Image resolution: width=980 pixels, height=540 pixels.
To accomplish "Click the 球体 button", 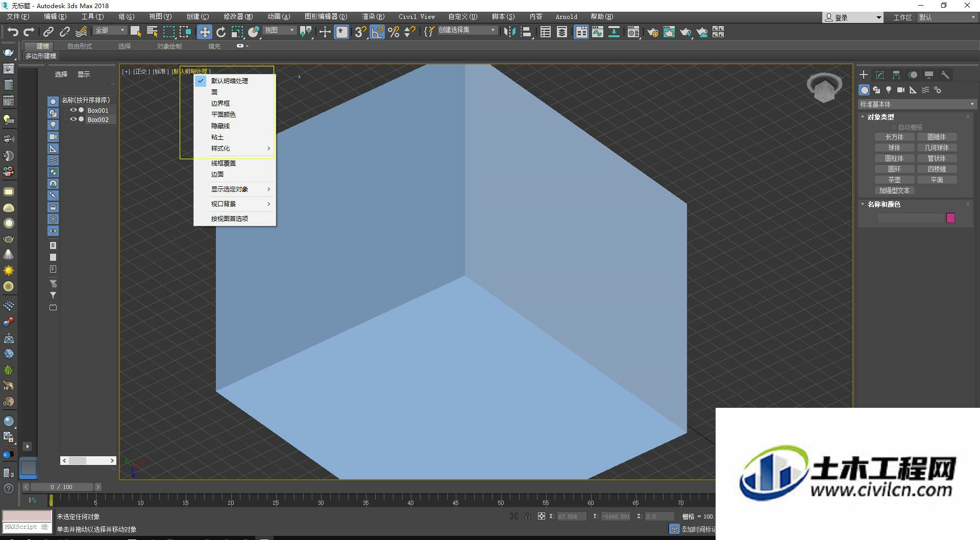I will pyautogui.click(x=894, y=148).
